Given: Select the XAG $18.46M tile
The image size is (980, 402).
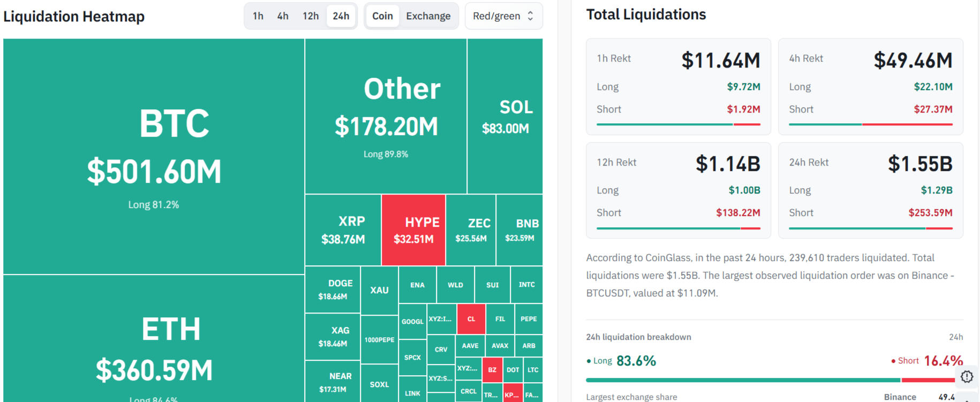Looking at the screenshot, I should click(333, 337).
